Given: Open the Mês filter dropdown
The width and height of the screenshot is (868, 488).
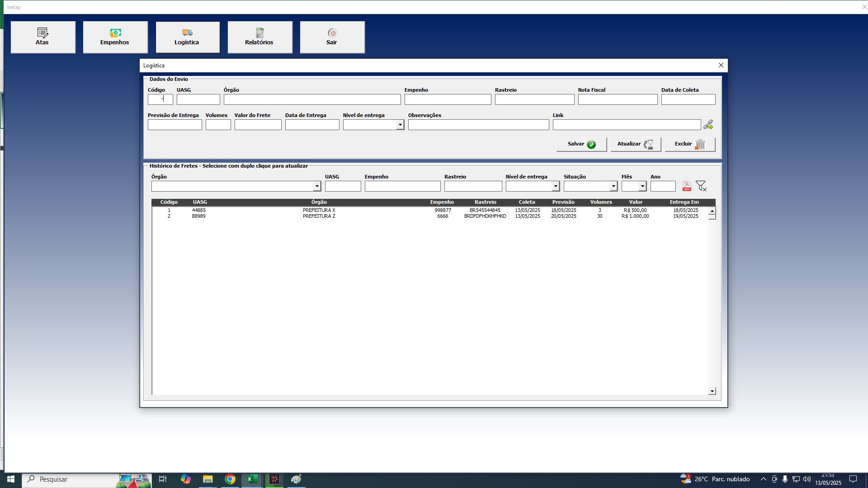Looking at the screenshot, I should pos(642,186).
